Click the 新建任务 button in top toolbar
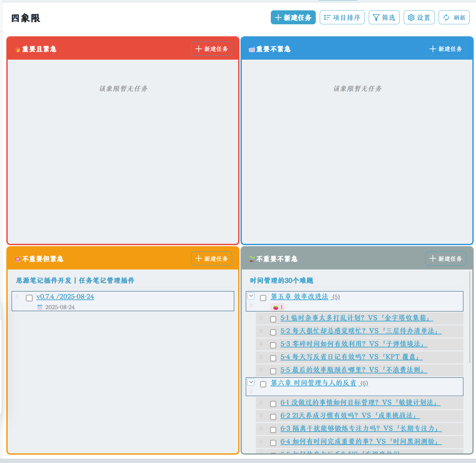Screen dimensions: 476x463 [x=293, y=17]
